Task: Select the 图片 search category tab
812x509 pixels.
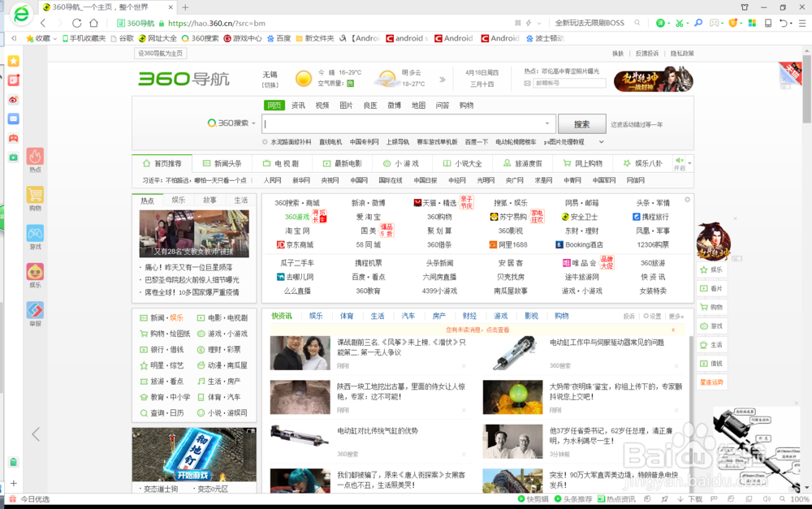Action: (346, 106)
